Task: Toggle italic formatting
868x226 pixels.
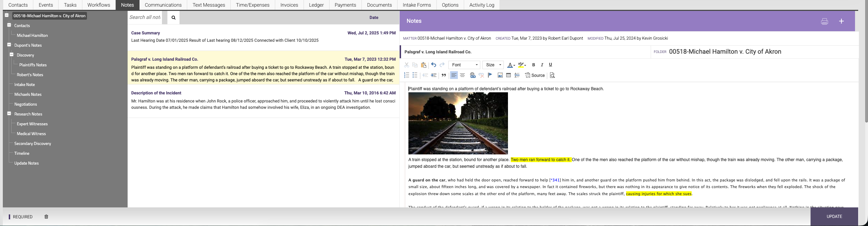Action: coord(542,65)
